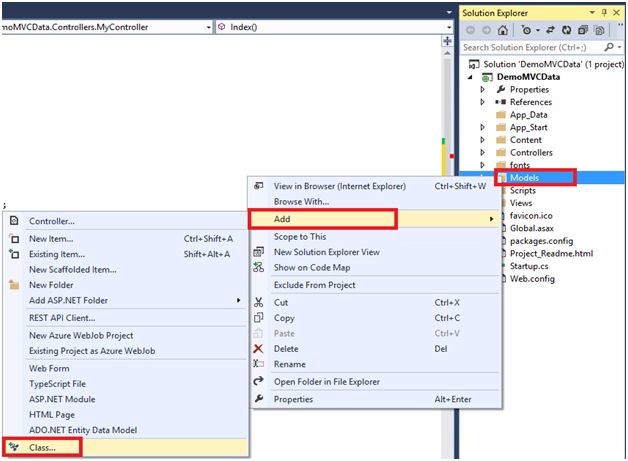Viewport: 628px width, 461px height.
Task: Open the Add submenu arrow
Action: (x=491, y=219)
